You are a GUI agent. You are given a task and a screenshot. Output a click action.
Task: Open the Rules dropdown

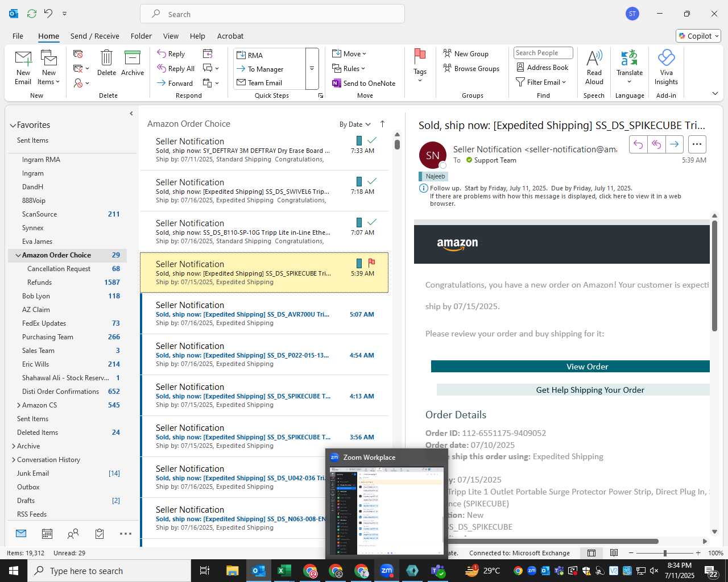click(x=349, y=69)
